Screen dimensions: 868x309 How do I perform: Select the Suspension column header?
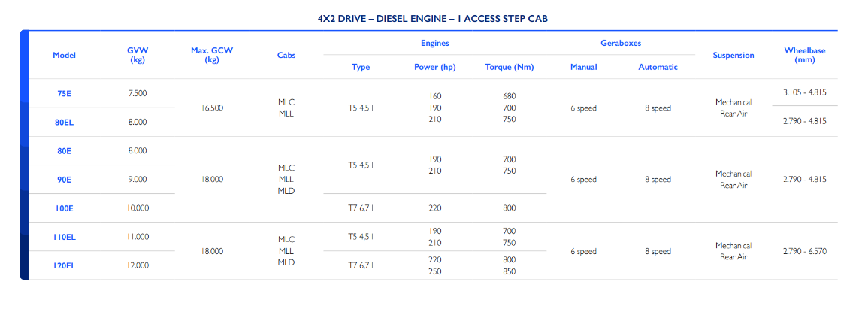click(x=733, y=55)
